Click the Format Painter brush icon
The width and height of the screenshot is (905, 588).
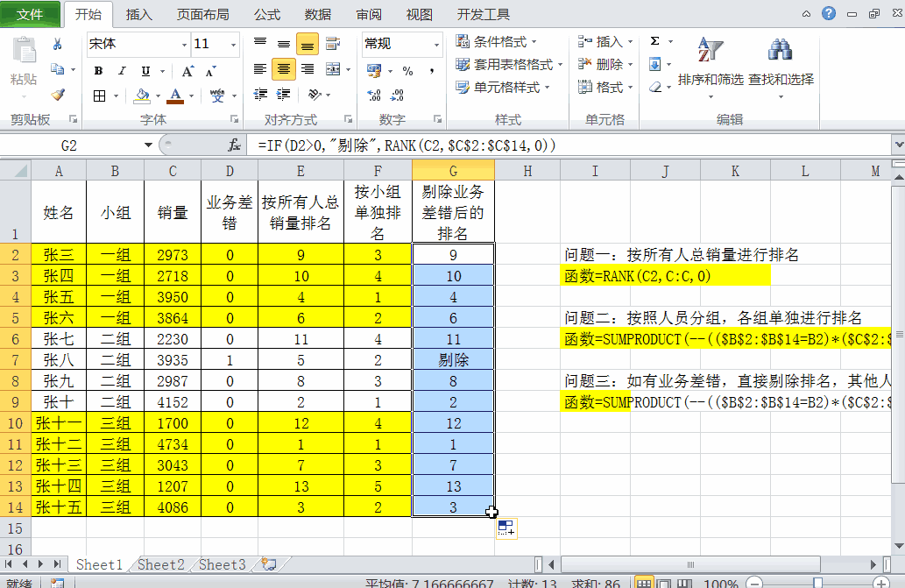coord(58,95)
